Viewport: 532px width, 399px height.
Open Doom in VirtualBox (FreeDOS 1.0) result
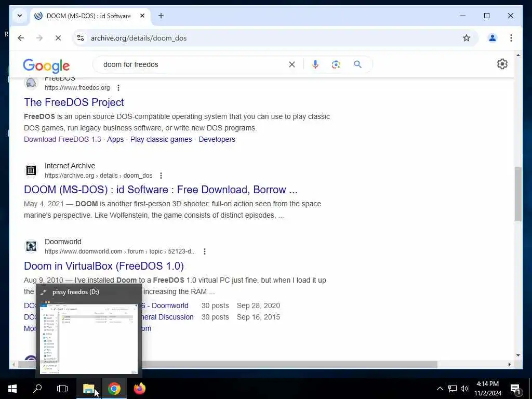coord(104,266)
